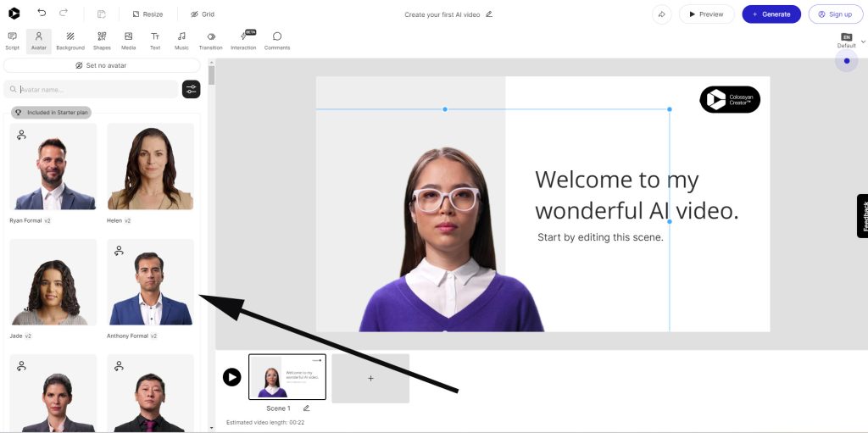Screen dimensions: 868x433
Task: Click the Generate button
Action: [x=771, y=14]
